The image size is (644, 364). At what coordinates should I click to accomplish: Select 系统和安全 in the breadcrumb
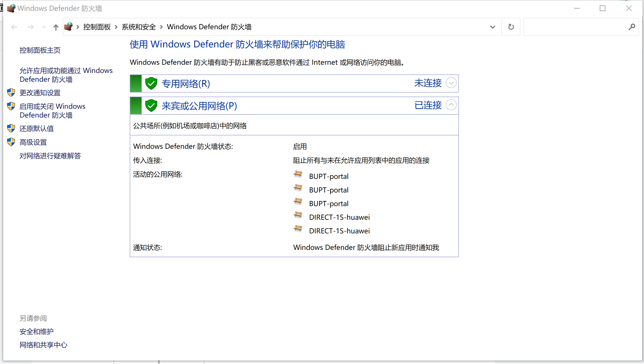(x=139, y=26)
